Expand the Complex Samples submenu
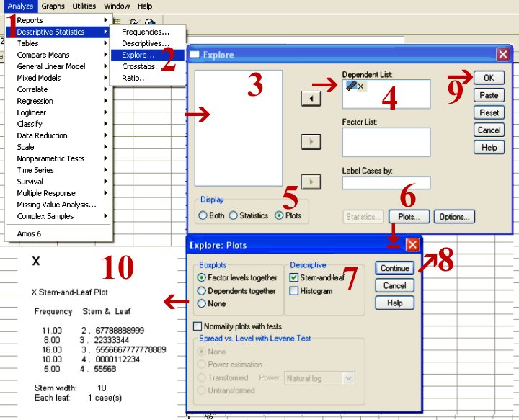 click(x=58, y=216)
